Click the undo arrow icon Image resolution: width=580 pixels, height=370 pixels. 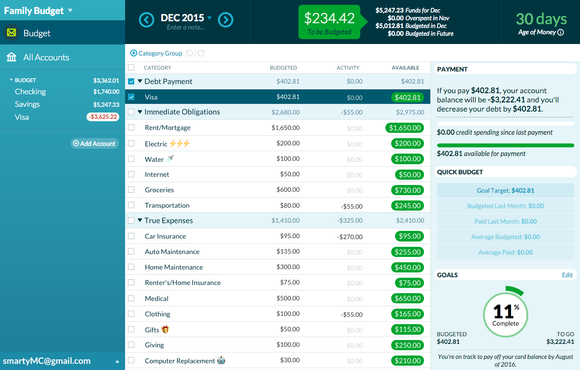coord(190,53)
